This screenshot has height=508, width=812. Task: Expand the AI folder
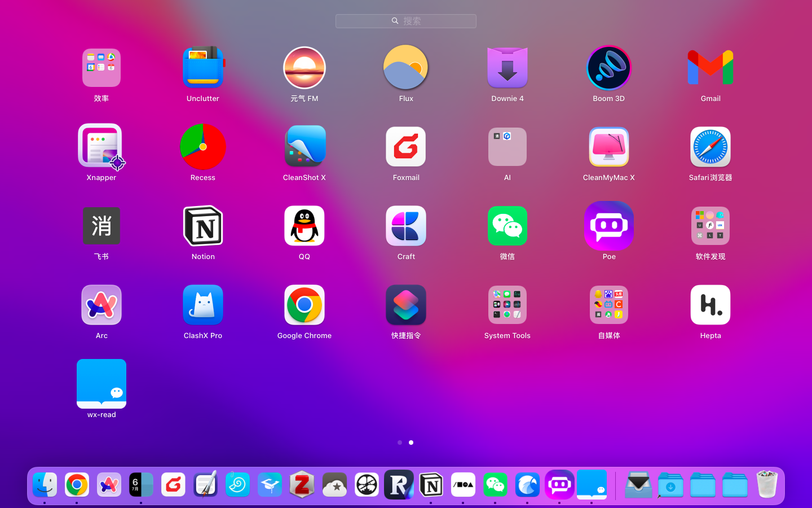(507, 147)
